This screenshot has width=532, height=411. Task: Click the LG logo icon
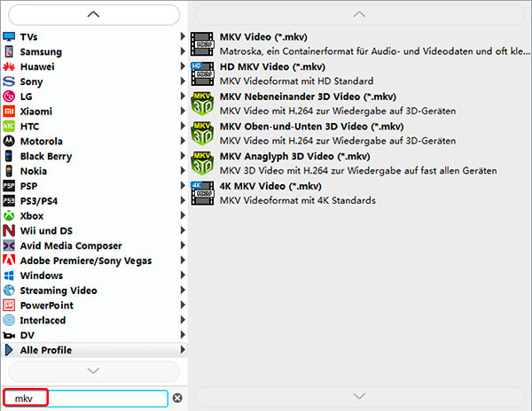coord(9,97)
